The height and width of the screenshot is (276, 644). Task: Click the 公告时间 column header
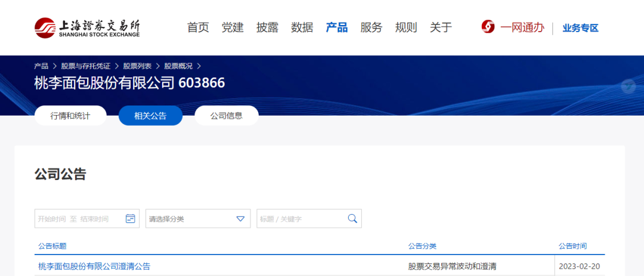point(572,246)
